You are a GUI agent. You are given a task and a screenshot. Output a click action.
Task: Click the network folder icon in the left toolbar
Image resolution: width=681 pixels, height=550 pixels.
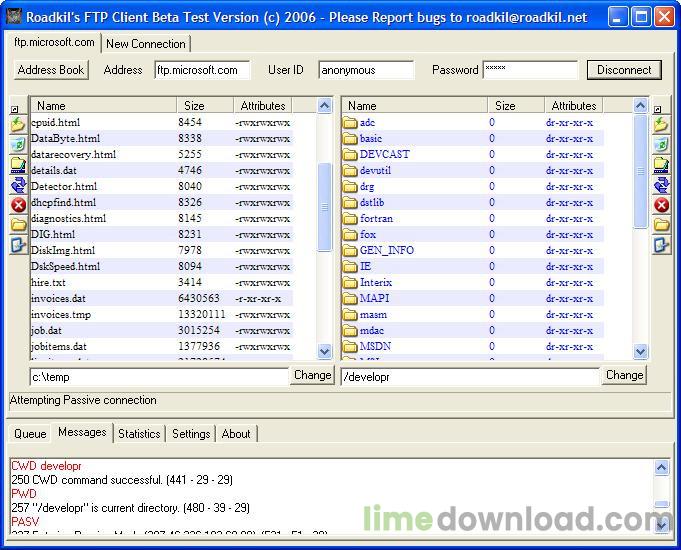tap(18, 165)
